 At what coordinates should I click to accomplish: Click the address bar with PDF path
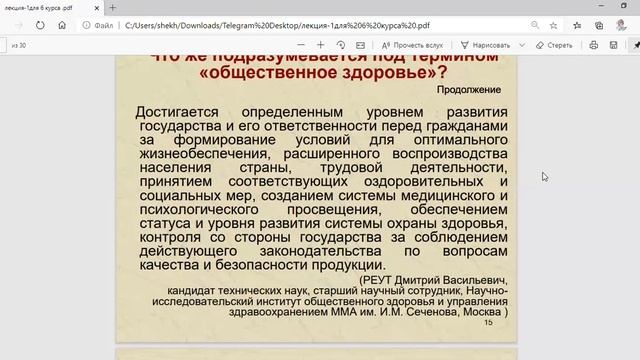277,25
